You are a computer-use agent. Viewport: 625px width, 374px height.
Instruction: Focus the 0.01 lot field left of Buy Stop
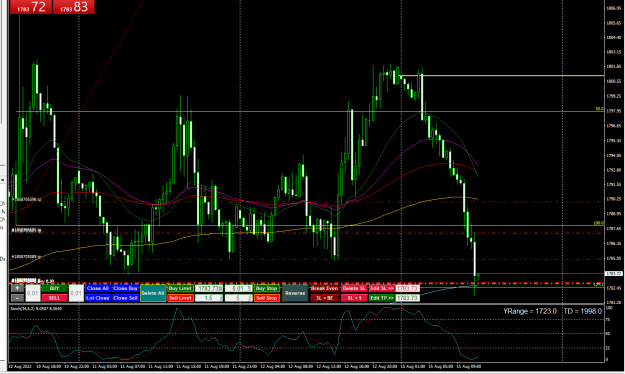(x=238, y=288)
